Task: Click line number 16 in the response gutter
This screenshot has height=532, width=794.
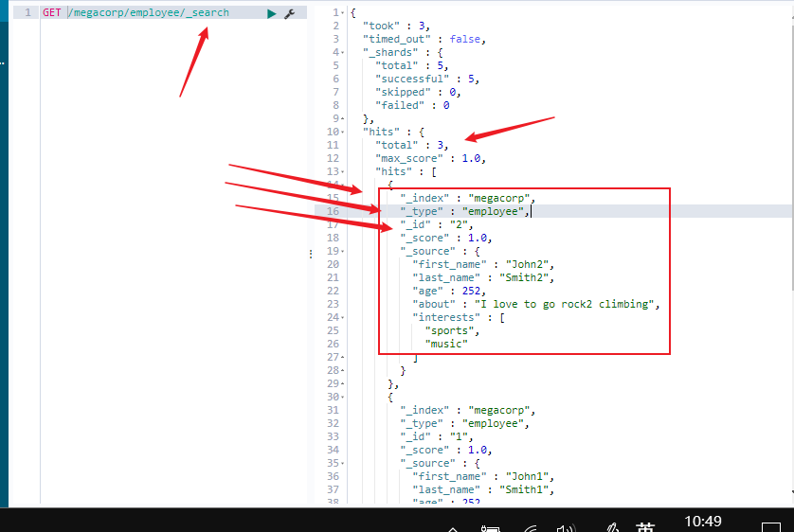Action: (333, 211)
